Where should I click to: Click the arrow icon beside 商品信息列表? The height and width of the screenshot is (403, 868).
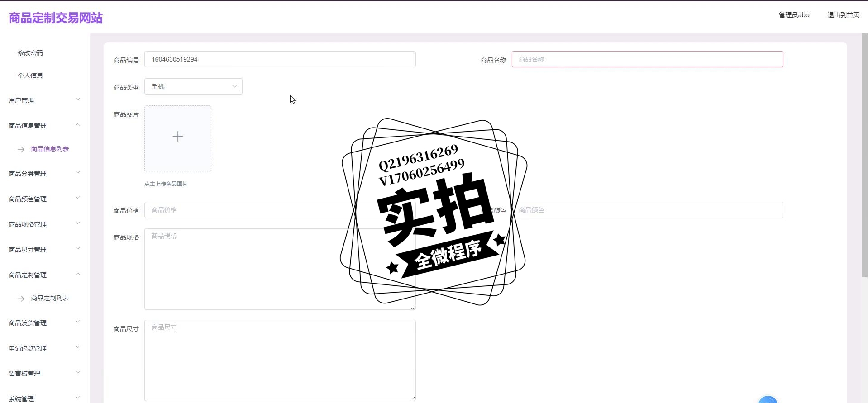pyautogui.click(x=21, y=149)
